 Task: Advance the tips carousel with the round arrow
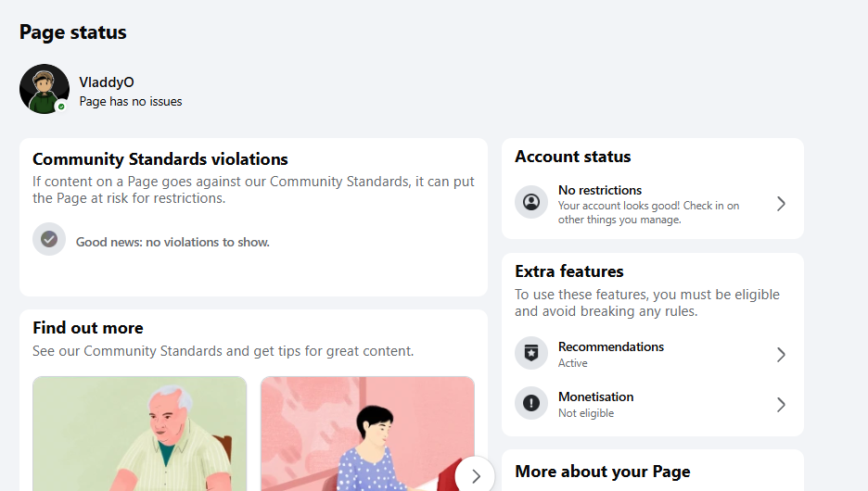point(476,475)
